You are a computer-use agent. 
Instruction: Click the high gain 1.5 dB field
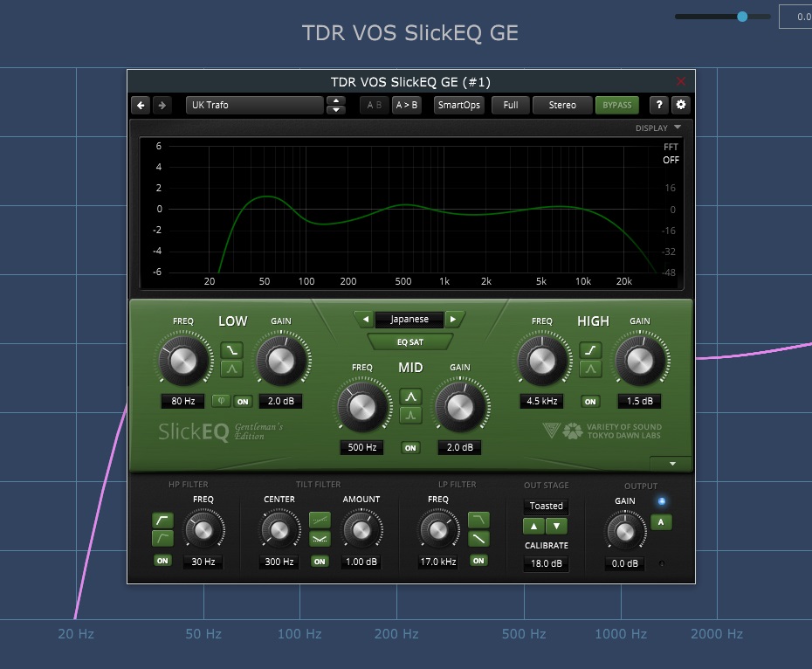[640, 401]
